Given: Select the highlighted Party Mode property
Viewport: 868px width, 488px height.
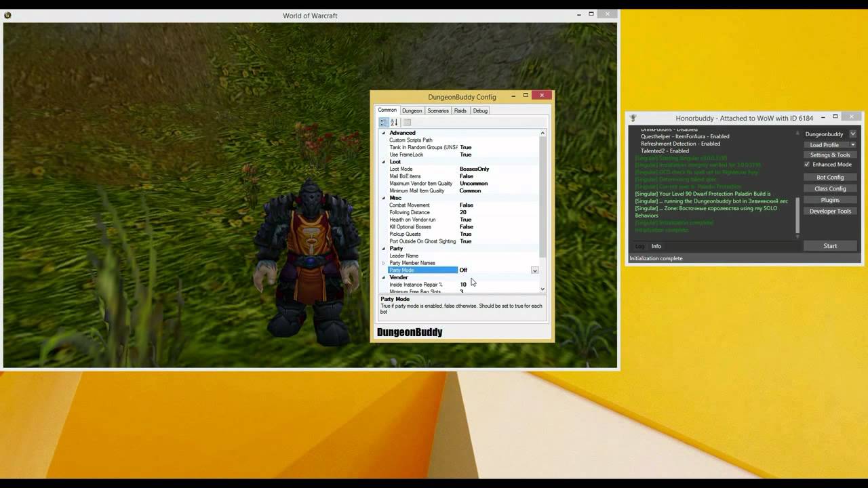Looking at the screenshot, I should point(422,270).
